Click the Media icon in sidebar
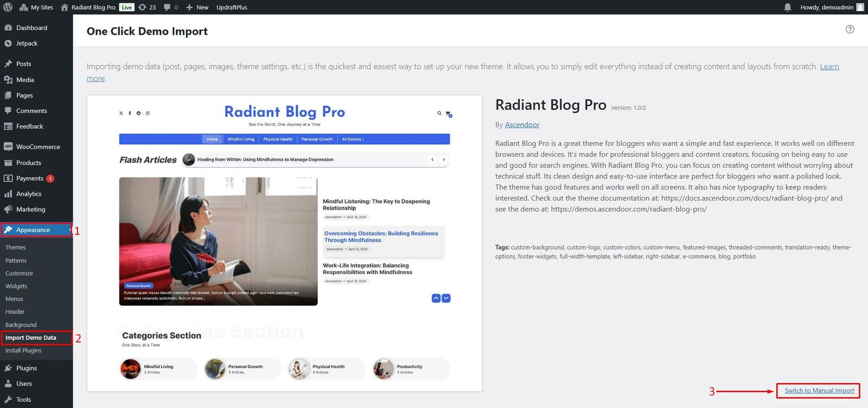The height and width of the screenshot is (408, 868). tap(8, 79)
